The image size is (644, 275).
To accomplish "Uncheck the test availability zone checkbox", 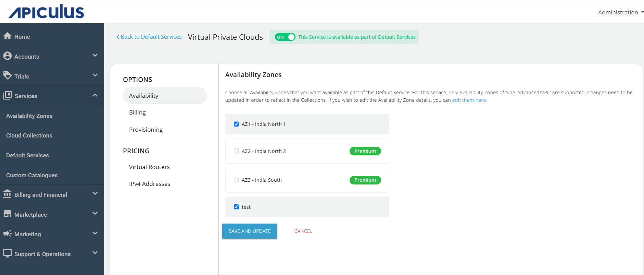I will [236, 207].
